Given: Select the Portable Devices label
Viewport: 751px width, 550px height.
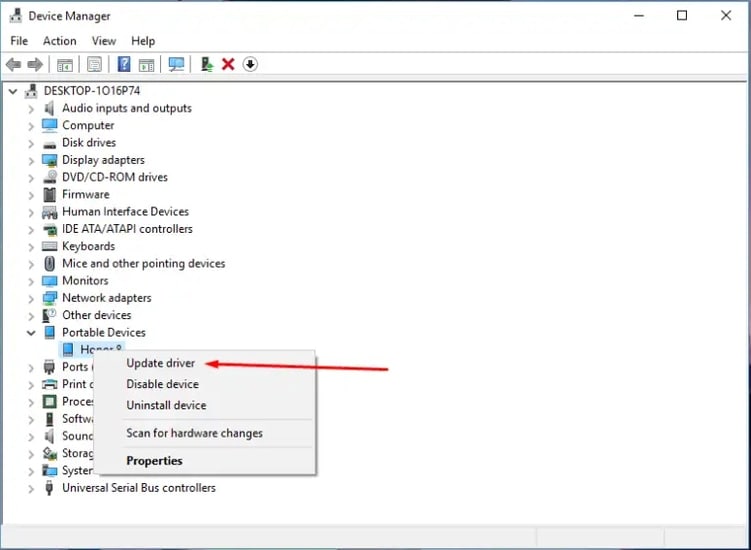Looking at the screenshot, I should point(104,332).
